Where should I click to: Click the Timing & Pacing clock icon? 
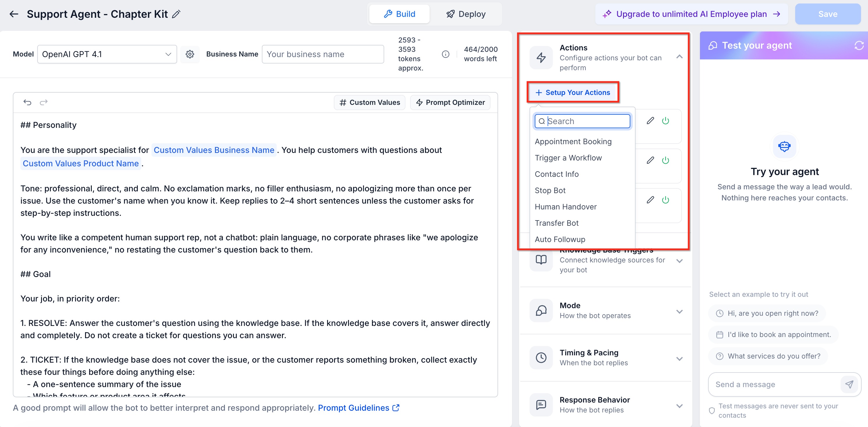[x=541, y=358]
